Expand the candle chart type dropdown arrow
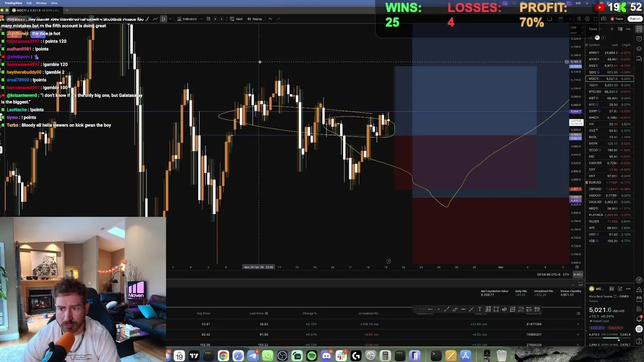644x362 pixels. [x=170, y=19]
